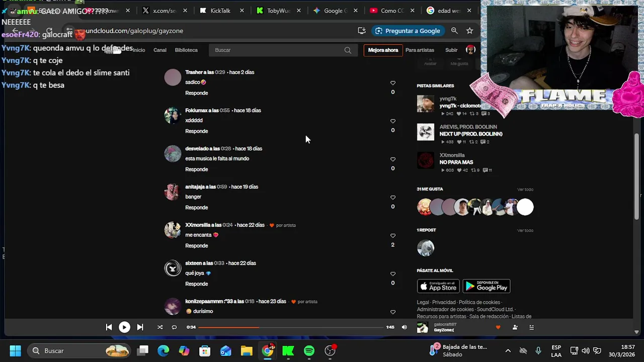The width and height of the screenshot is (644, 362).
Task: Like Fokiumax's comment "xddddd"
Action: click(393, 121)
